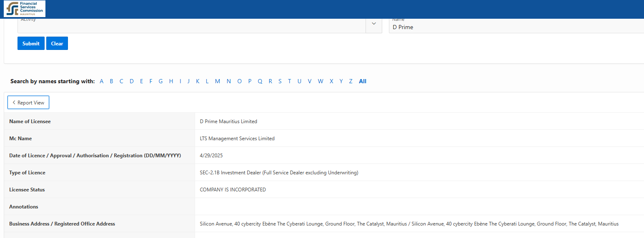
Task: Filter names starting with letter T
Action: (x=289, y=81)
